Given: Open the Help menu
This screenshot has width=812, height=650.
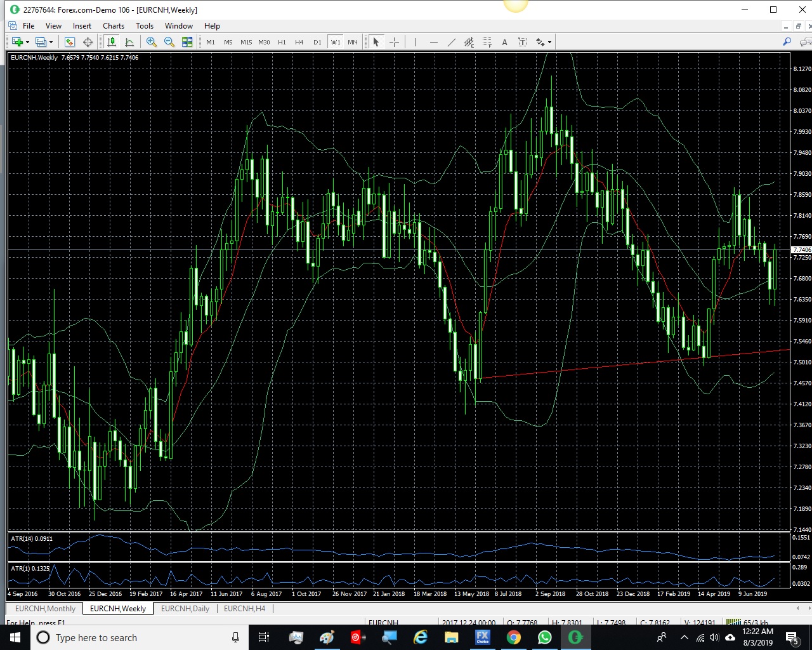Looking at the screenshot, I should [x=212, y=26].
